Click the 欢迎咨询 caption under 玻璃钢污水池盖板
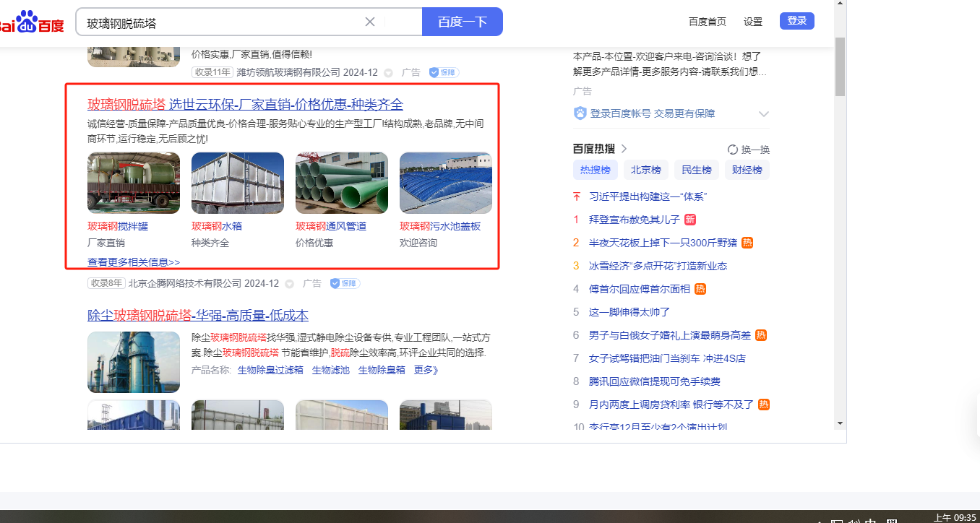The width and height of the screenshot is (980, 523). click(418, 243)
